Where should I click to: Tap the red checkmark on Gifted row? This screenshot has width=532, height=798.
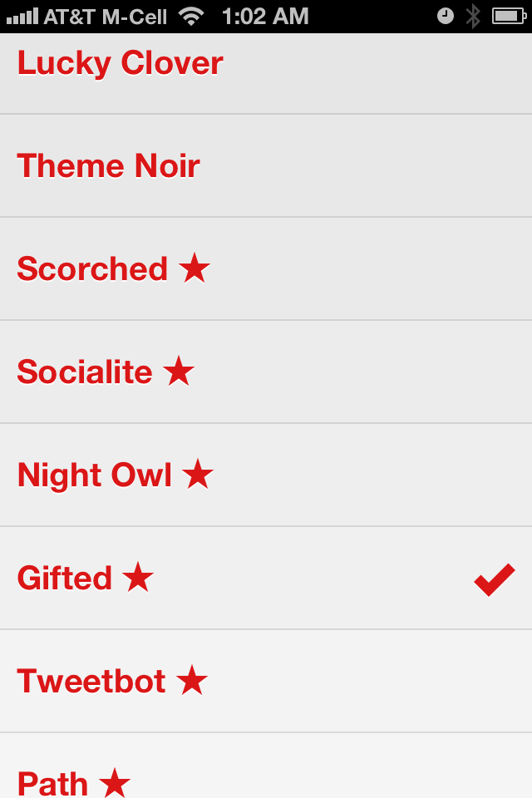click(x=495, y=579)
